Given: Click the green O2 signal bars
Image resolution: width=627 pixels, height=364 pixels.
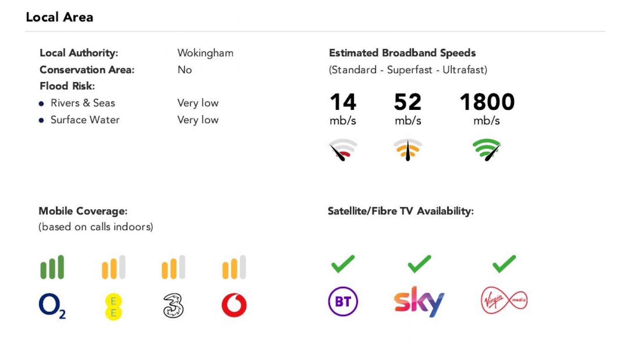Looking at the screenshot, I should (52, 267).
